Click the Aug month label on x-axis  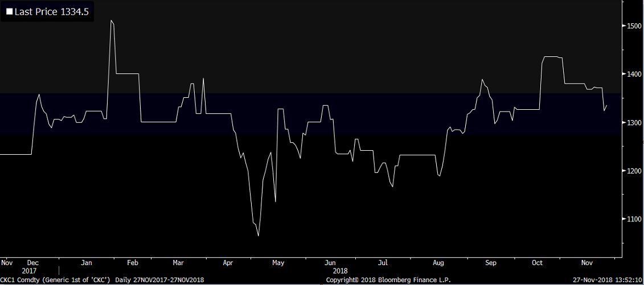coord(438,263)
